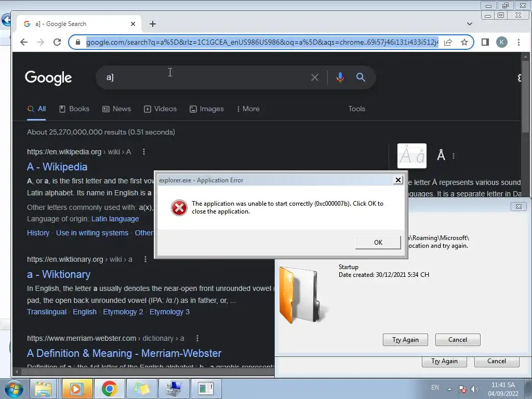Clear the Google search box text
The image size is (532, 399).
tap(314, 77)
